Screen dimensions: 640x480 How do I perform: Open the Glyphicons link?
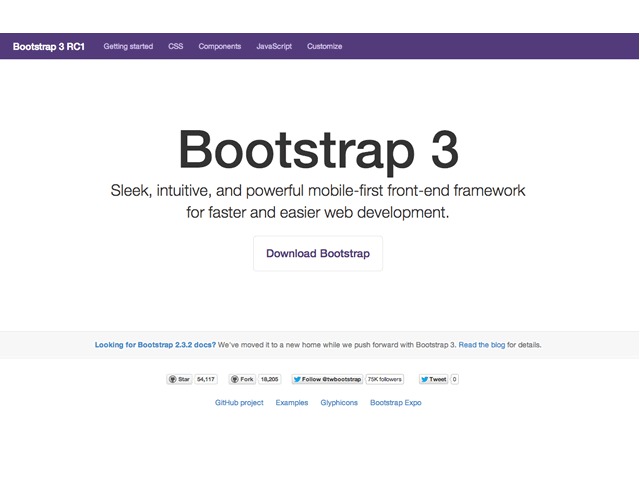[x=339, y=403]
